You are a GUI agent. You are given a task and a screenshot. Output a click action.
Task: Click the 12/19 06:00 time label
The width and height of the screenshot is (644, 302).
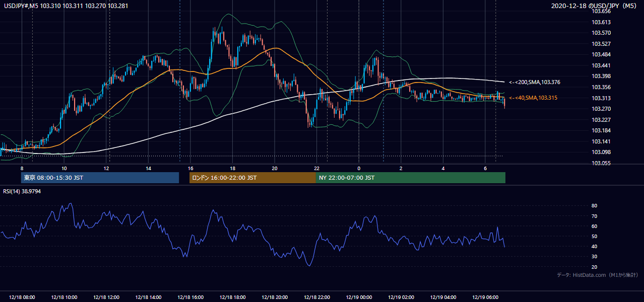[485, 297]
